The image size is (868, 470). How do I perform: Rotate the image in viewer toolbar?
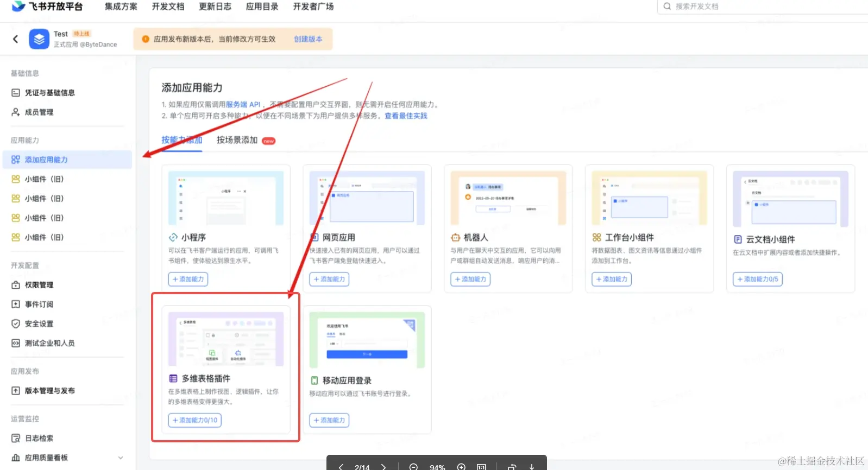(512, 467)
